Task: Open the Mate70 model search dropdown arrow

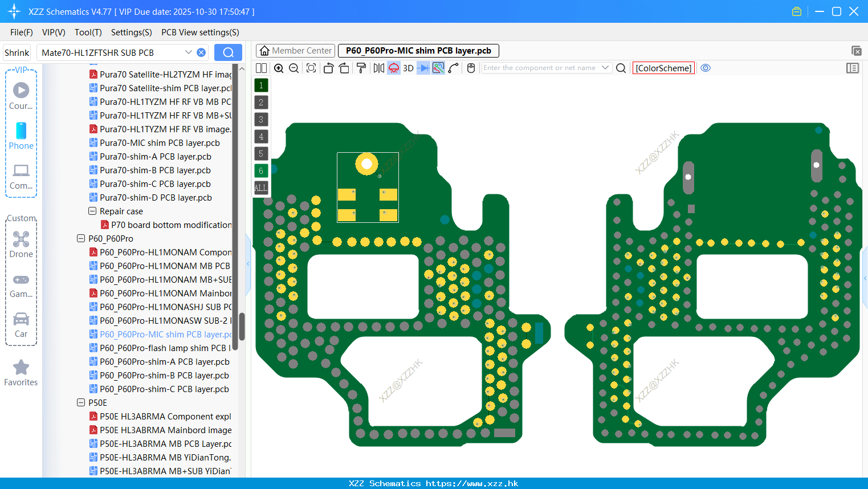Action: [188, 52]
